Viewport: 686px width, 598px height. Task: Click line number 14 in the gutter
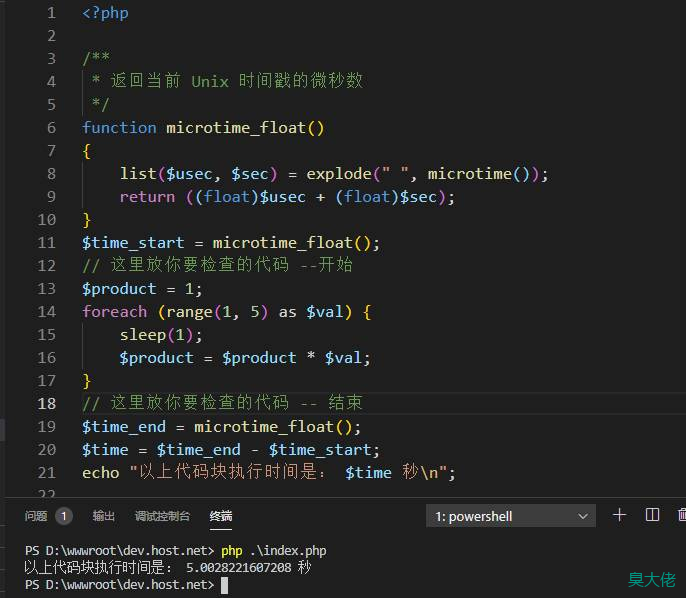[47, 311]
